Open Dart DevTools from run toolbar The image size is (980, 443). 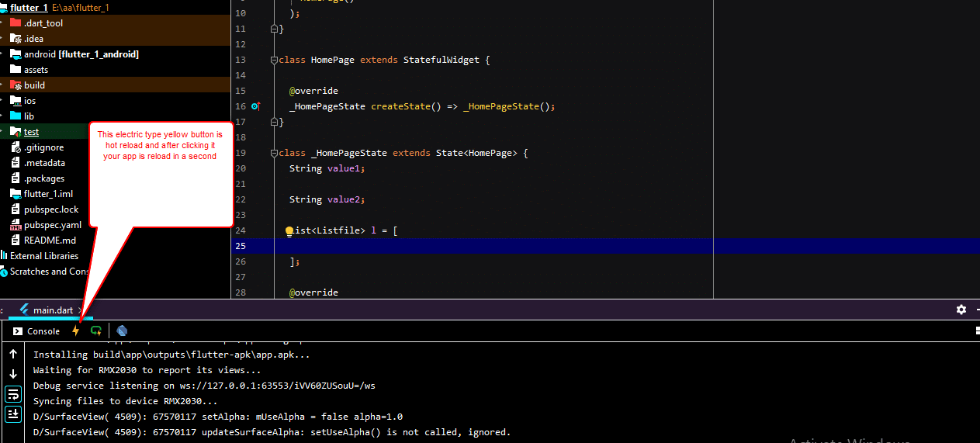click(x=122, y=331)
